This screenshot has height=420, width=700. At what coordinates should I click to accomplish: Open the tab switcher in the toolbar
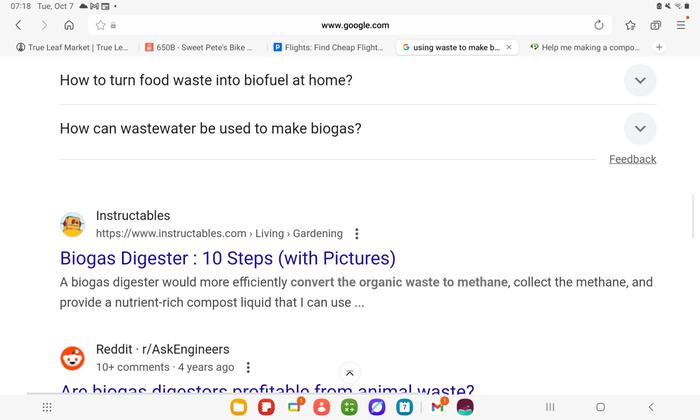656,25
